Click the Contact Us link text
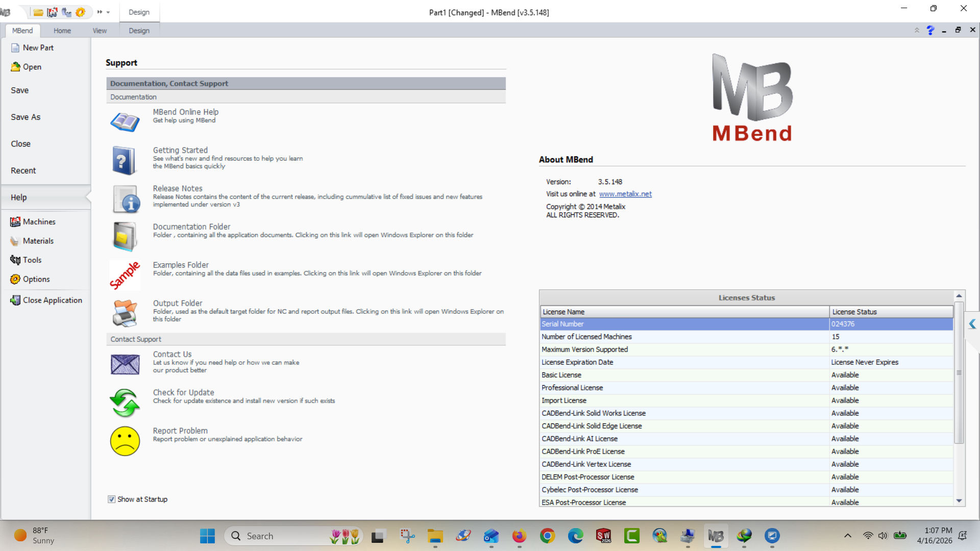980x551 pixels. 173,354
